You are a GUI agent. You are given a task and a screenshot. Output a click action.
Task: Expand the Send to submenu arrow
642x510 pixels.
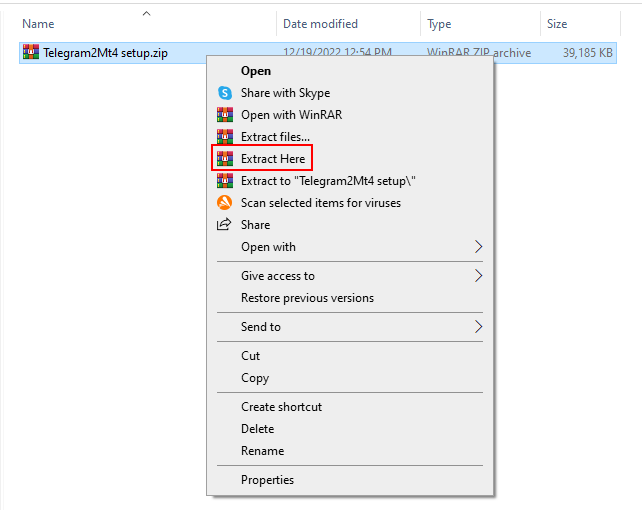[478, 327]
